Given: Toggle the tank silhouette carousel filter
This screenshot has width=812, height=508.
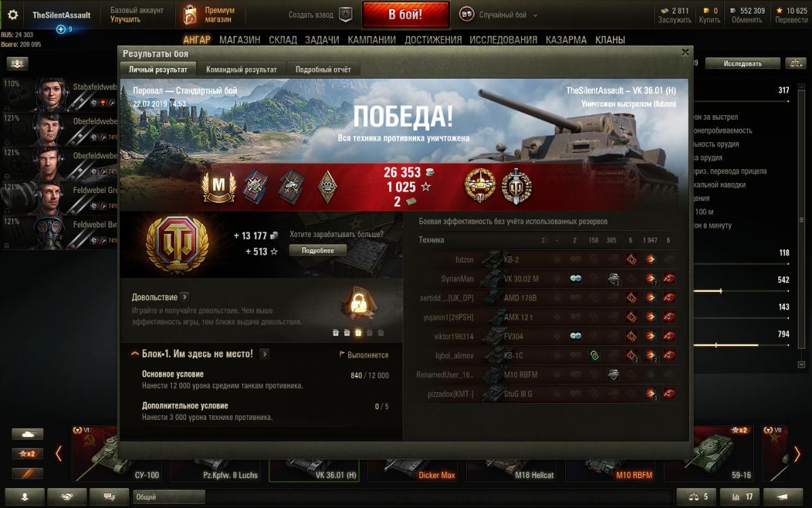Looking at the screenshot, I should click(x=27, y=433).
